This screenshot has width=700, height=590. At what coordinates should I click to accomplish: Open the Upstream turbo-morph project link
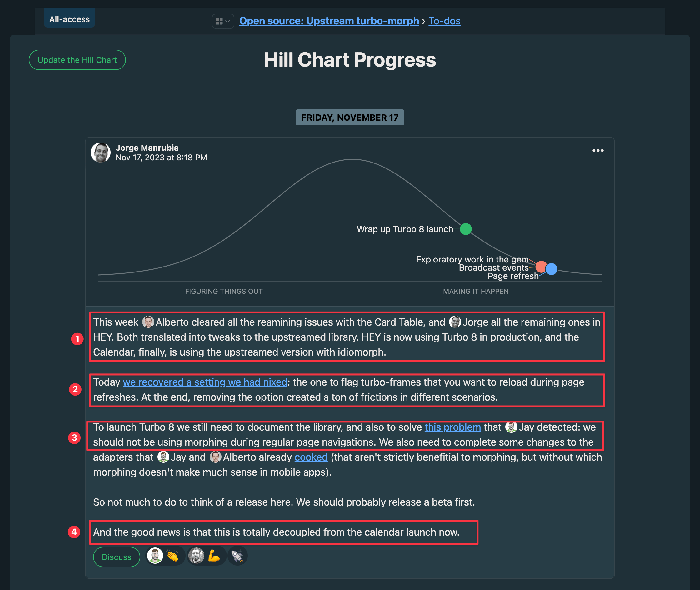(x=329, y=21)
